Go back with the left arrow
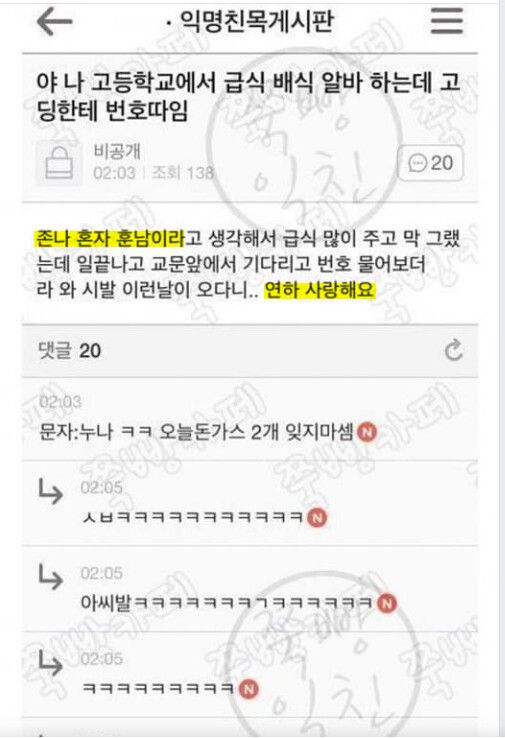 (55, 22)
